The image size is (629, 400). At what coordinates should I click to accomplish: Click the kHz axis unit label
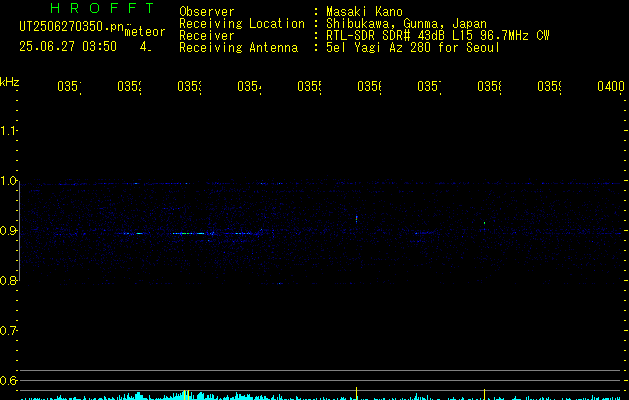click(x=10, y=83)
